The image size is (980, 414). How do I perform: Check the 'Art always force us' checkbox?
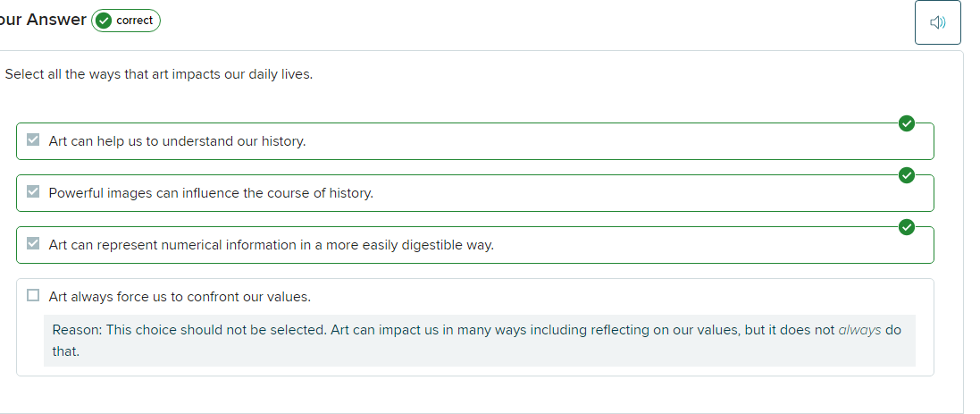(x=34, y=296)
